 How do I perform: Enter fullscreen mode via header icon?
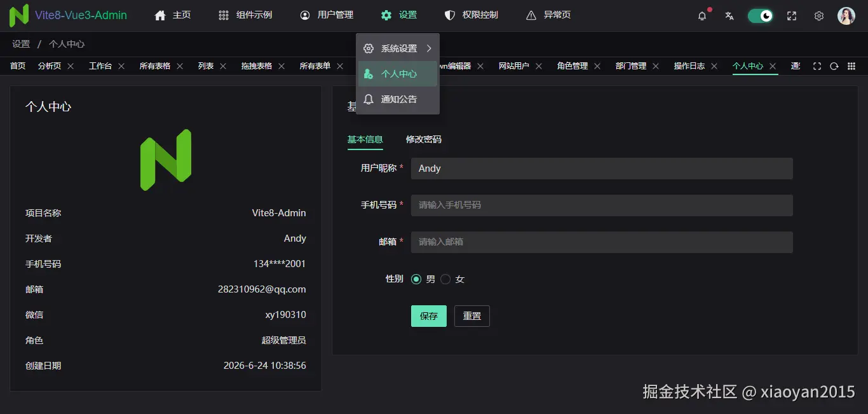coord(792,16)
